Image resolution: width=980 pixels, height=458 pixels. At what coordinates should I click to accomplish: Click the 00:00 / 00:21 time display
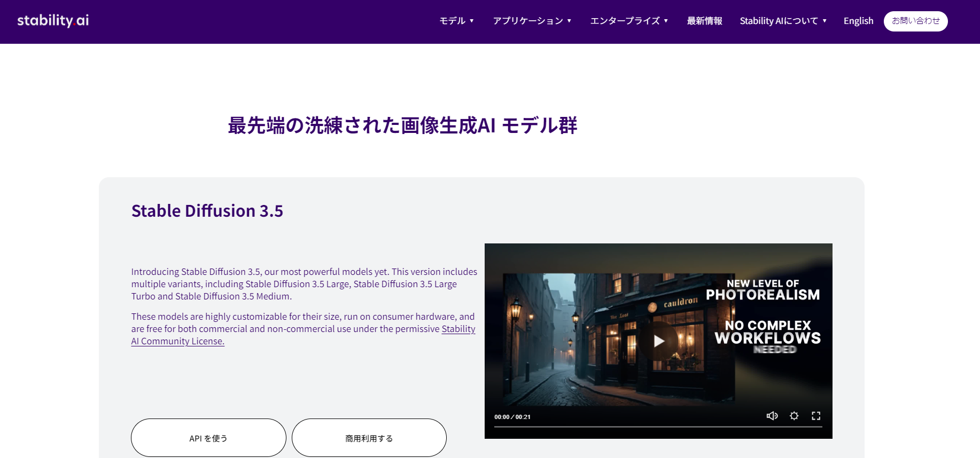pos(512,417)
